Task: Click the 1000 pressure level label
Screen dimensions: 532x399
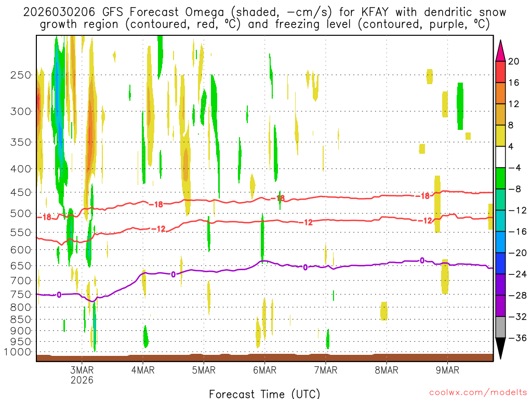Action: [18, 352]
